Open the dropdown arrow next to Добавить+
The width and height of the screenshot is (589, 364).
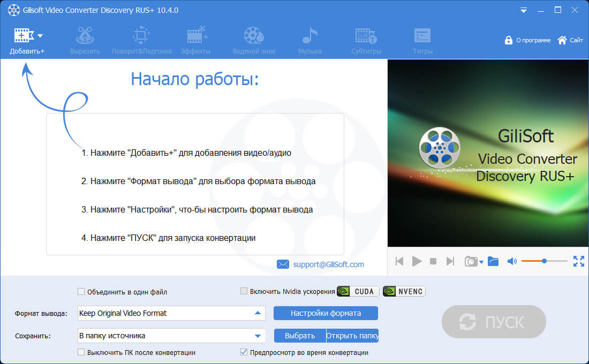click(40, 36)
